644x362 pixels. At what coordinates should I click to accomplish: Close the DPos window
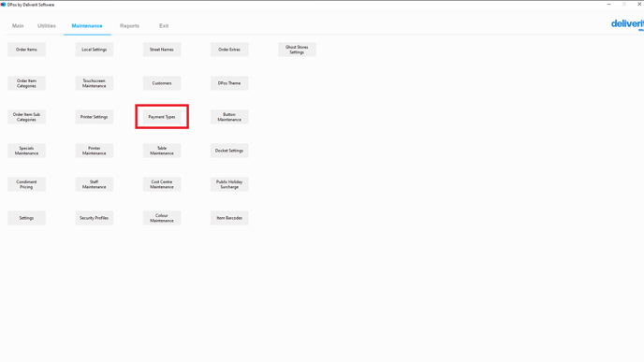click(639, 4)
